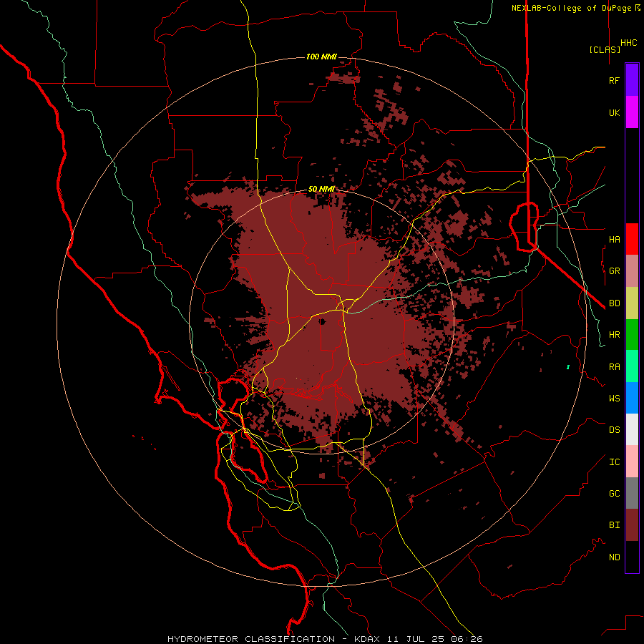The image size is (644, 644).
Task: Click the [CLAS] units label
Action: pos(605,49)
